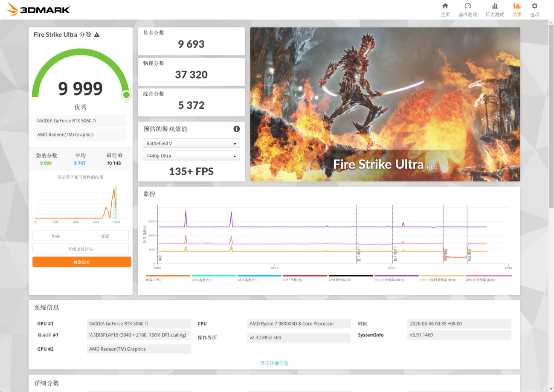The image size is (554, 392).
Task: Open the Battlefield V game dropdown
Action: 191,144
